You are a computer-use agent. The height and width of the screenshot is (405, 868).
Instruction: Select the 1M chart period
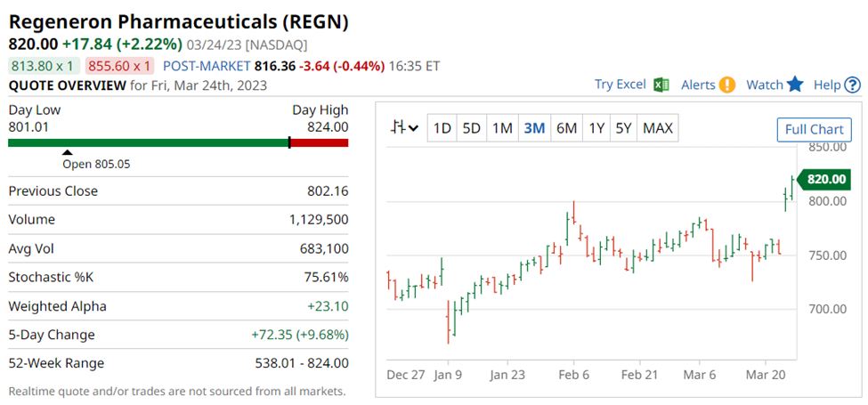point(502,128)
